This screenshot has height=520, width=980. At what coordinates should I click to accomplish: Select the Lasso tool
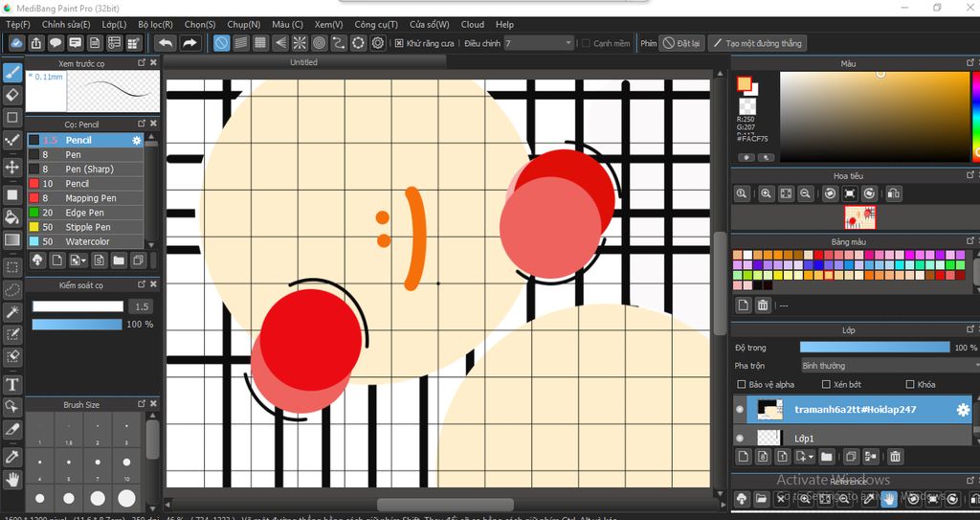pyautogui.click(x=11, y=290)
